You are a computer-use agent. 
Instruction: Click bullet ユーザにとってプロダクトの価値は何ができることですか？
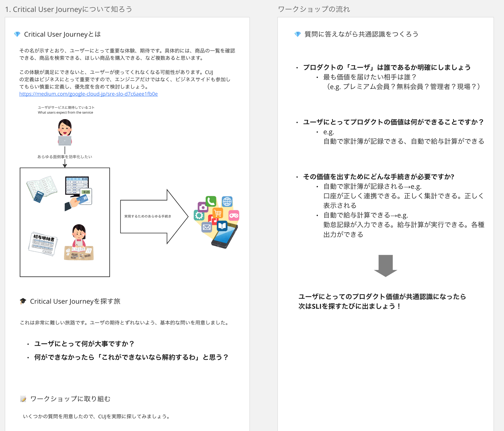[393, 122]
